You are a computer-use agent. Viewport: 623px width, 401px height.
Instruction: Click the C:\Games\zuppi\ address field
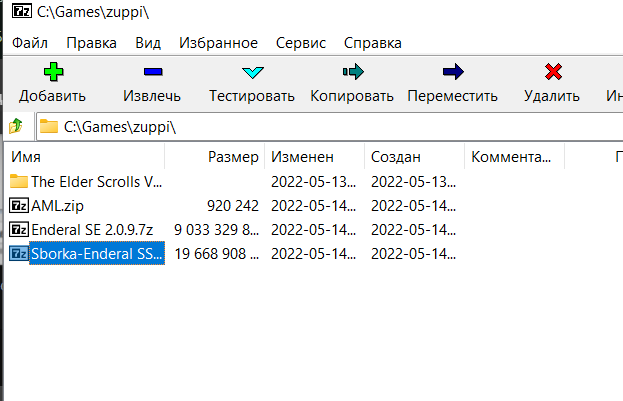(330, 127)
